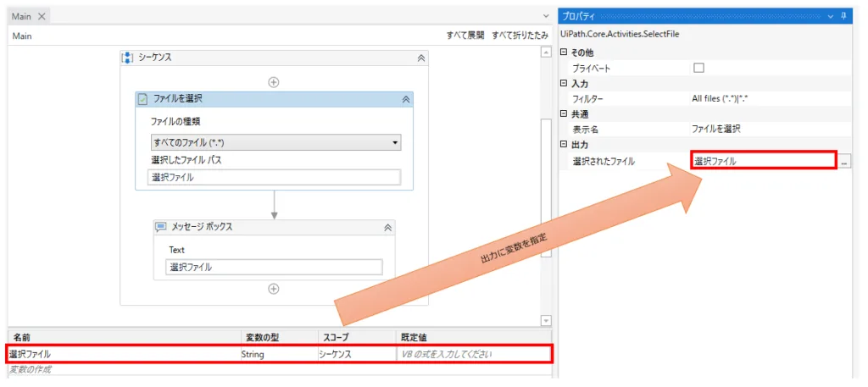This screenshot has height=387, width=868.
Task: Click the Message Box Text input field
Action: (274, 267)
